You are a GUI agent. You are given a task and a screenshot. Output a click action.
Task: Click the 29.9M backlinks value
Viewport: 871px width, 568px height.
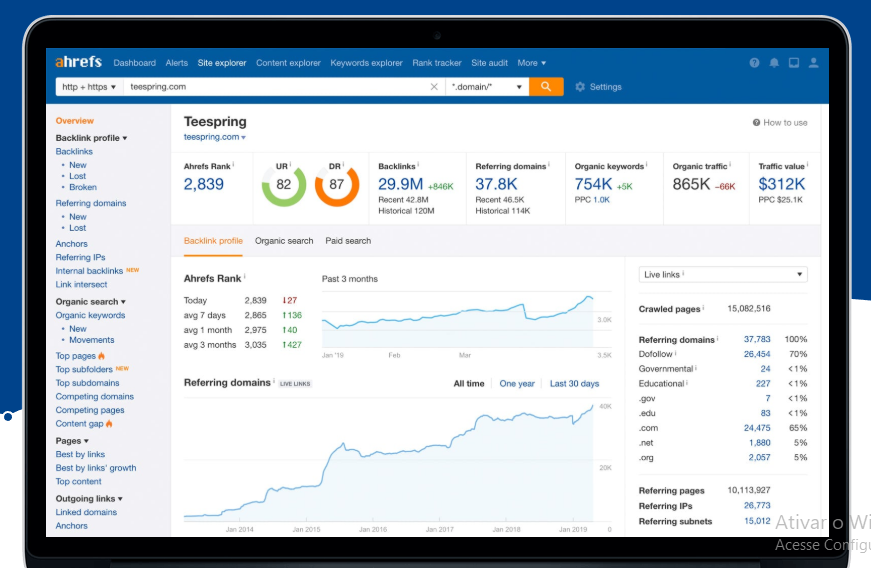coord(401,184)
